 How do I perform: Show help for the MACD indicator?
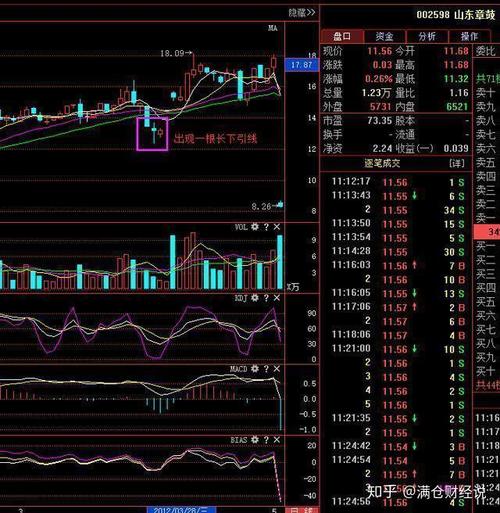266,369
